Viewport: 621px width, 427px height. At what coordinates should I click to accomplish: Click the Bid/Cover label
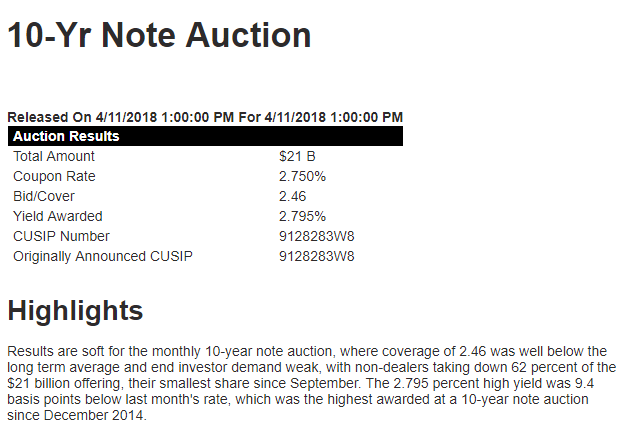(x=44, y=196)
